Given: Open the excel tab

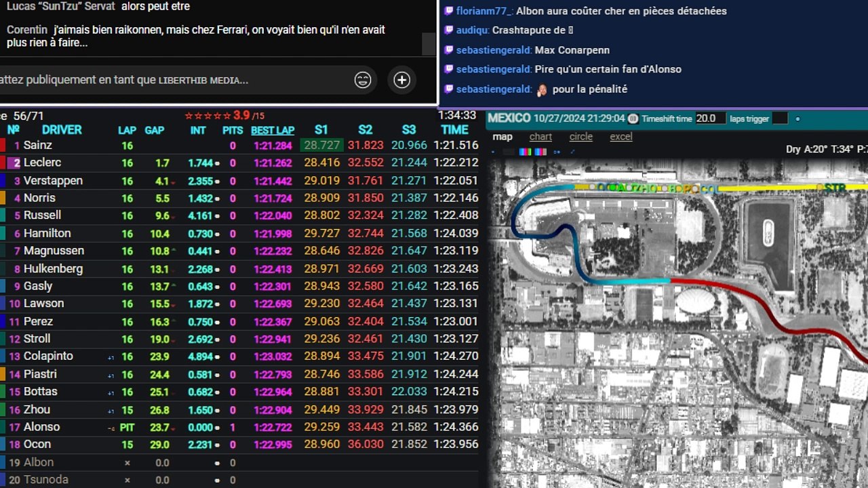Looking at the screenshot, I should click(621, 137).
